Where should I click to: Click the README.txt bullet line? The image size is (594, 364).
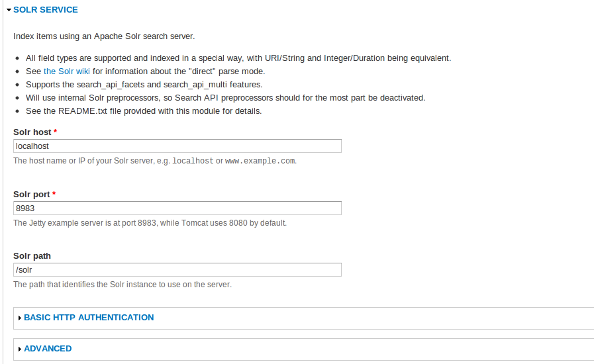144,111
